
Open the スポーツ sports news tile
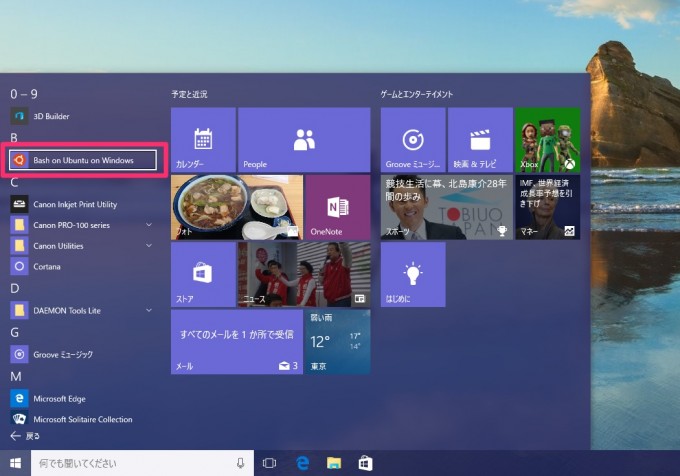tap(447, 207)
